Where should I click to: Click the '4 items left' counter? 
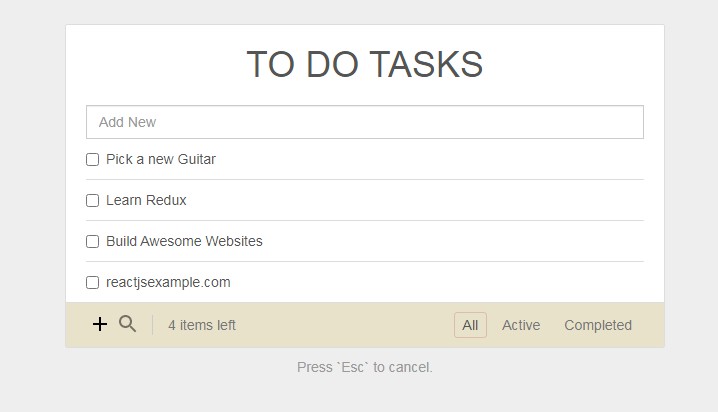(x=202, y=325)
